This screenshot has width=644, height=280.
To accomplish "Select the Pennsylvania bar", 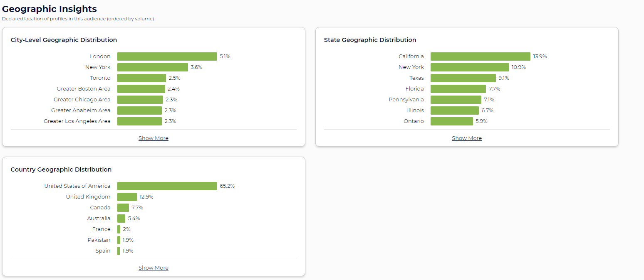I will 456,99.
